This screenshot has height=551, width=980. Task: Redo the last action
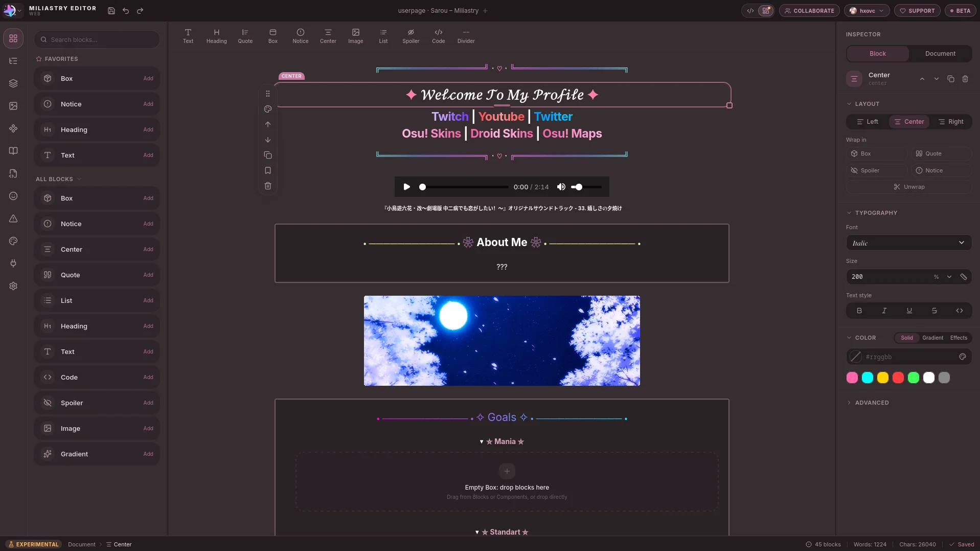point(140,11)
